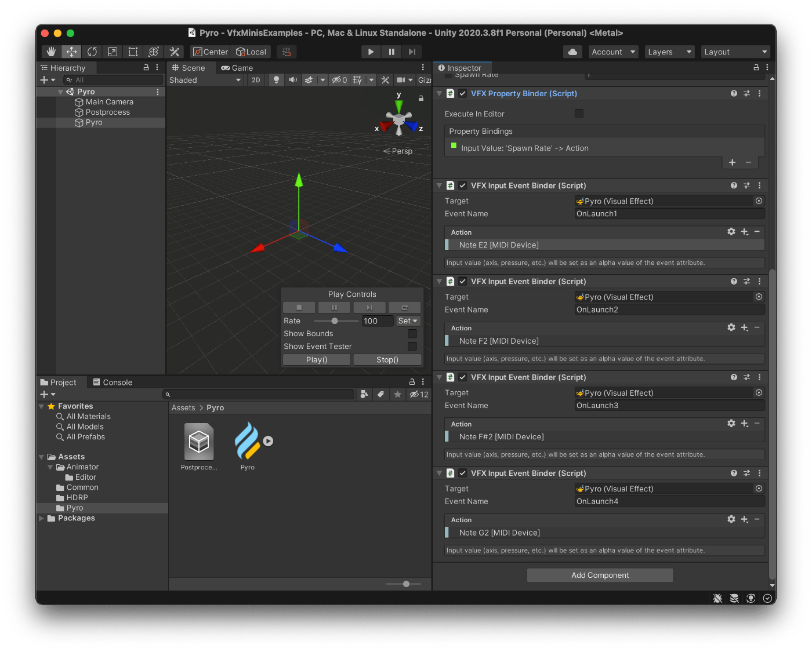
Task: Open favorites star filter in Project
Action: coord(397,394)
